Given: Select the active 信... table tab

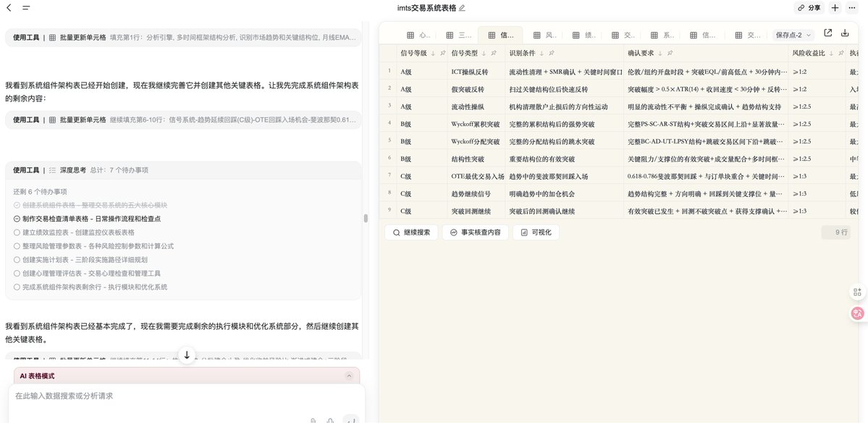Looking at the screenshot, I should tap(500, 35).
